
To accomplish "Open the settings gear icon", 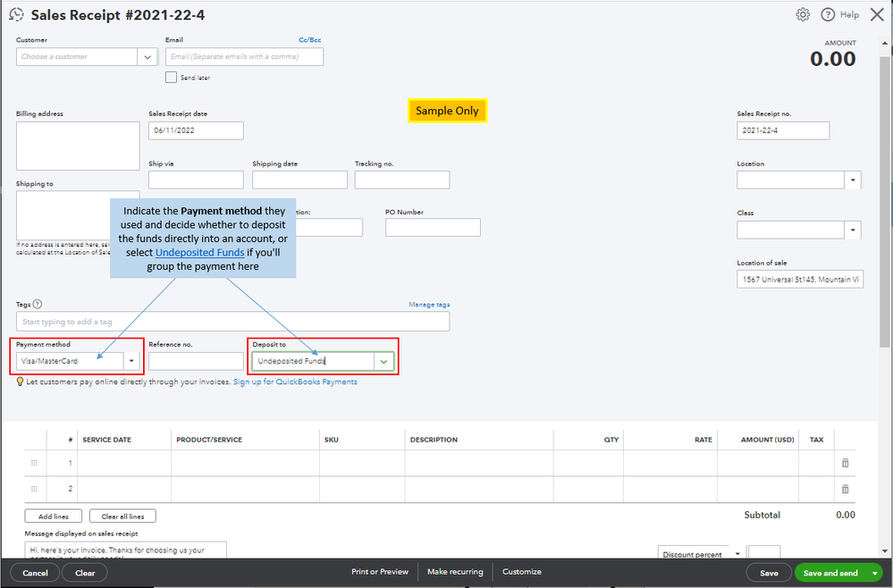I will click(803, 15).
